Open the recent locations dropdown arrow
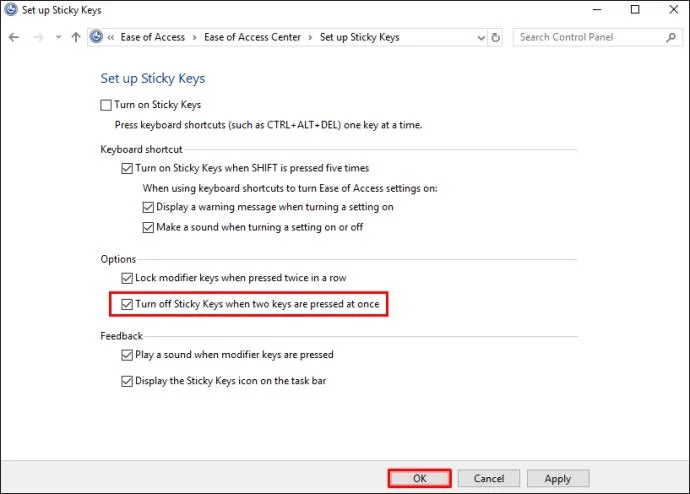This screenshot has width=690, height=494. (58, 37)
